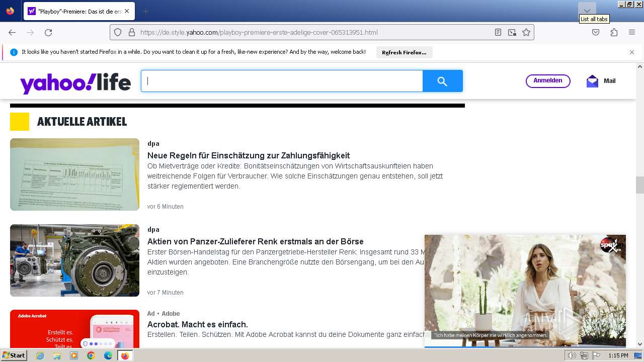The image size is (644, 362).
Task: Open the Acrobat. Macht es einfach. ad
Action: [198, 324]
